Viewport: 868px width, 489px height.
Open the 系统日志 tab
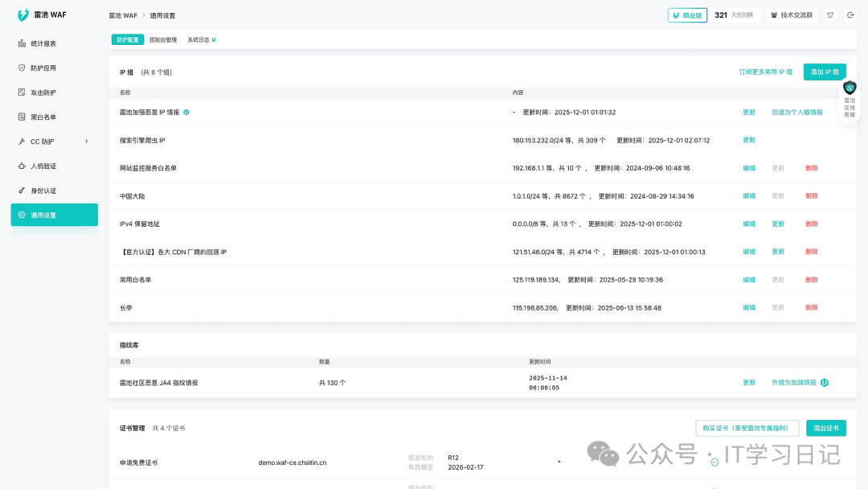pyautogui.click(x=201, y=39)
